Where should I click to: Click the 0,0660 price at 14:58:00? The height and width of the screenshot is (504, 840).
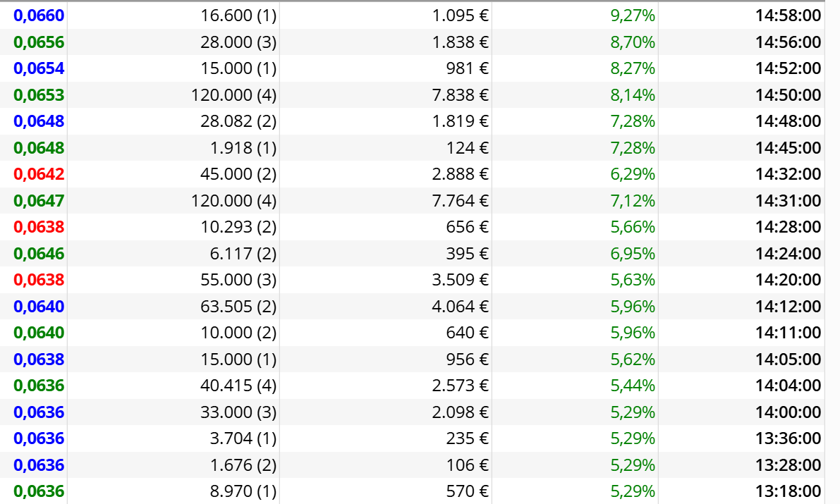point(39,16)
